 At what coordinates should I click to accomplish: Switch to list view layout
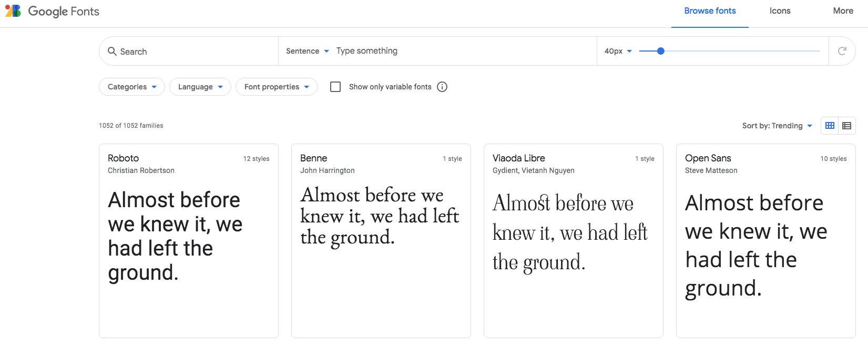(846, 126)
